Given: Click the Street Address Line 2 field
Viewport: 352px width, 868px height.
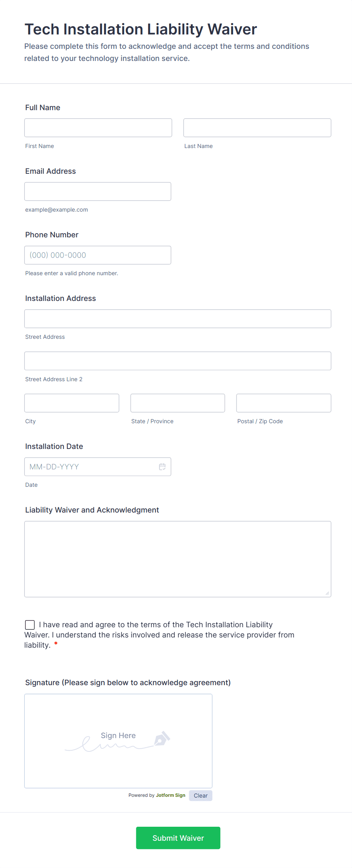Looking at the screenshot, I should pos(178,361).
